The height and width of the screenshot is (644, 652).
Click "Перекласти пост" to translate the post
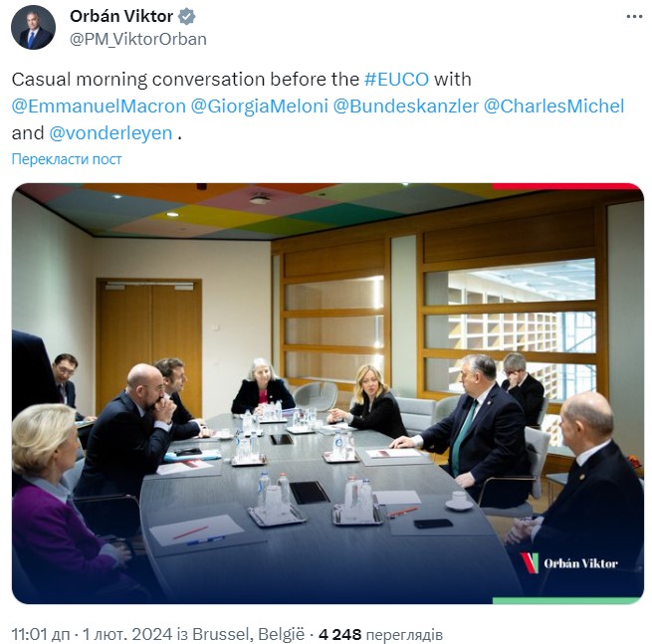click(67, 159)
